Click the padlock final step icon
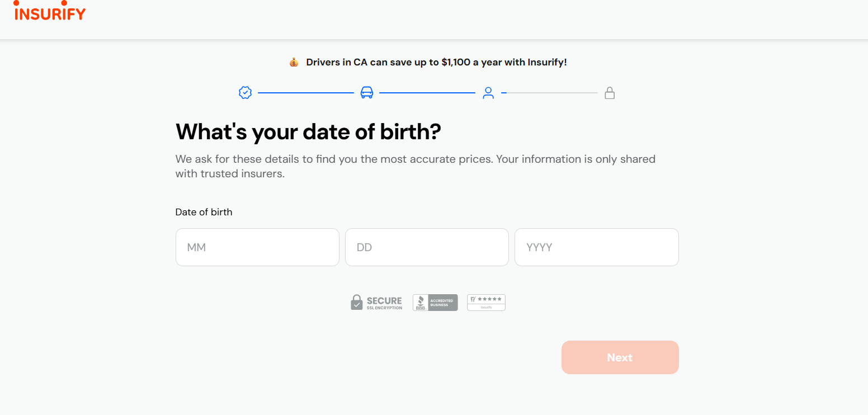868x415 pixels. click(x=610, y=93)
